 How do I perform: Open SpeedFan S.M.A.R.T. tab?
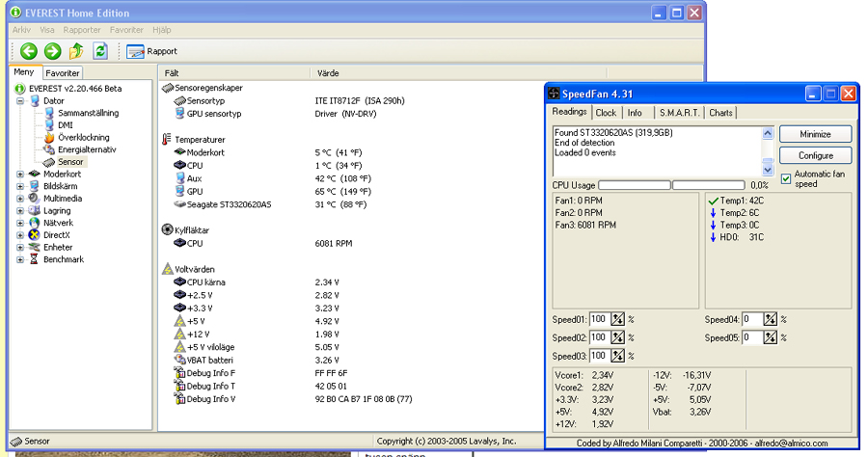pos(679,113)
